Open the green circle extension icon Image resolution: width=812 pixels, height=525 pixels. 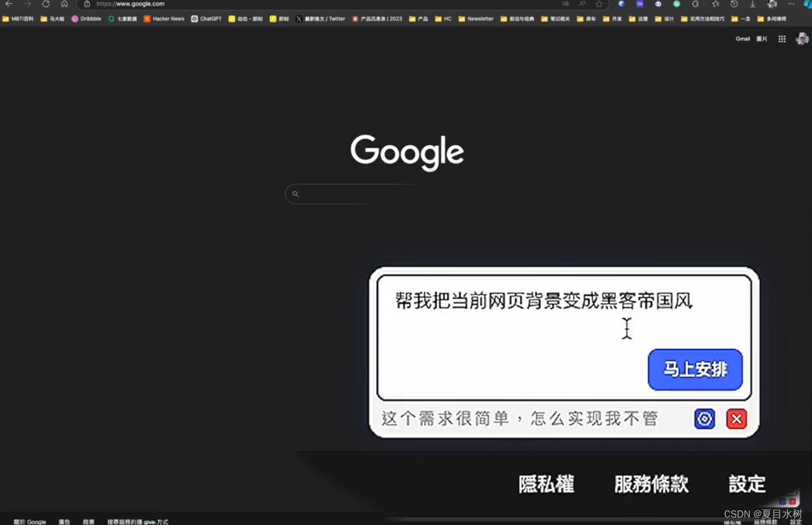677,4
